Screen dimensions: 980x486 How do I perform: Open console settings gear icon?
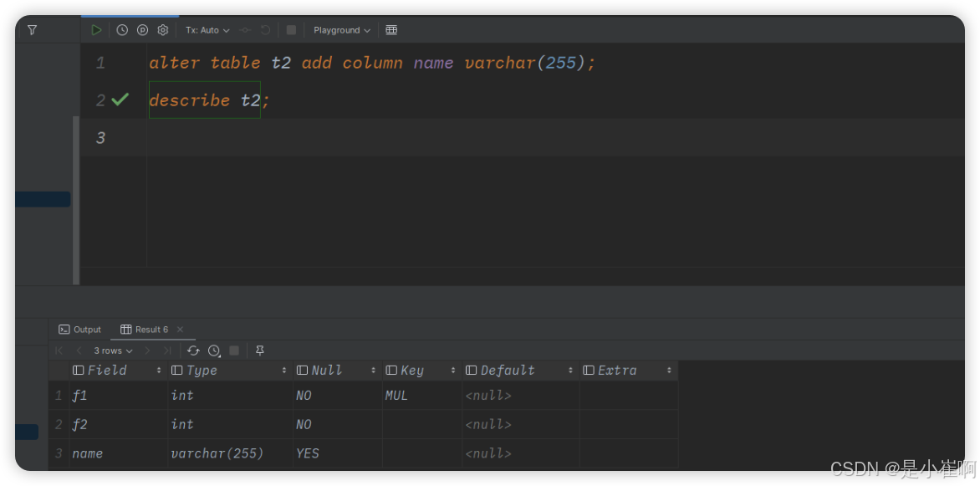pyautogui.click(x=163, y=30)
